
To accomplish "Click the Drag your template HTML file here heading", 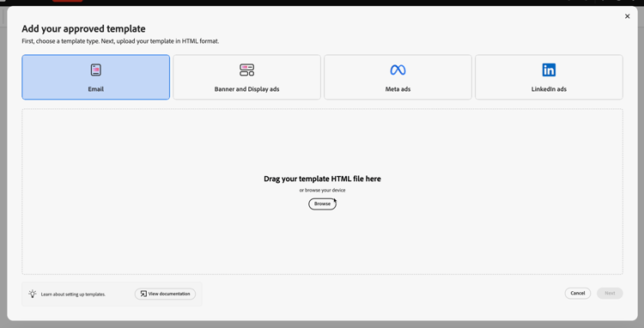I will pos(322,179).
